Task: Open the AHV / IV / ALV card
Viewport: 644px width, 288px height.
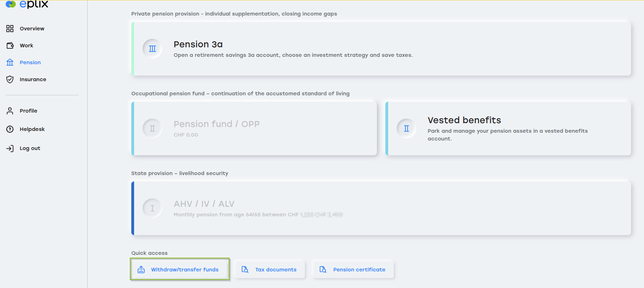Action: [x=381, y=208]
